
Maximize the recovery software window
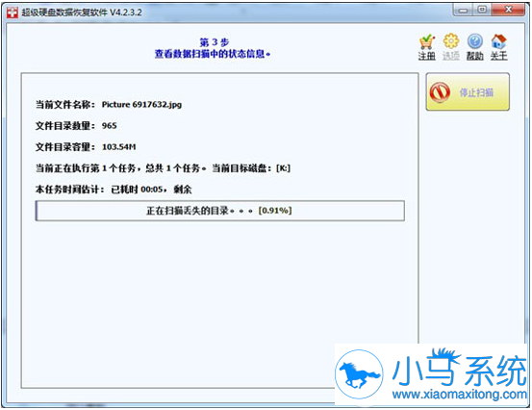tap(482, 11)
